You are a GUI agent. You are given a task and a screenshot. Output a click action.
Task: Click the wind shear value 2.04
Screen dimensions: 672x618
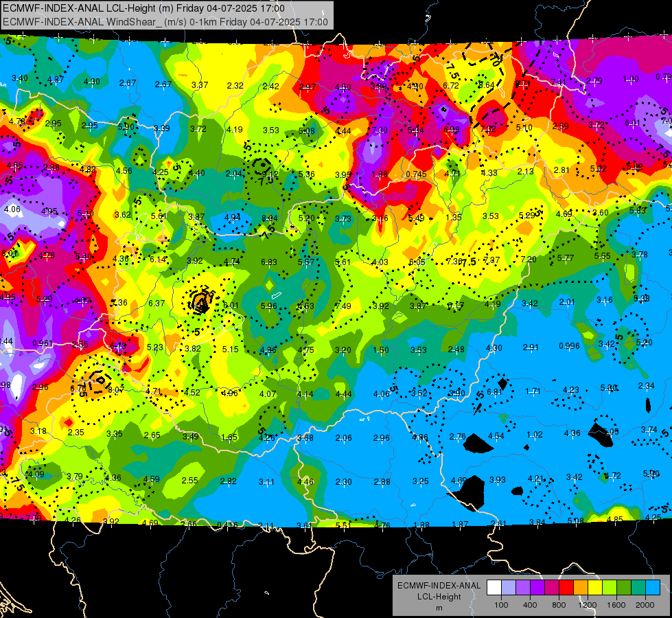pyautogui.click(x=233, y=173)
